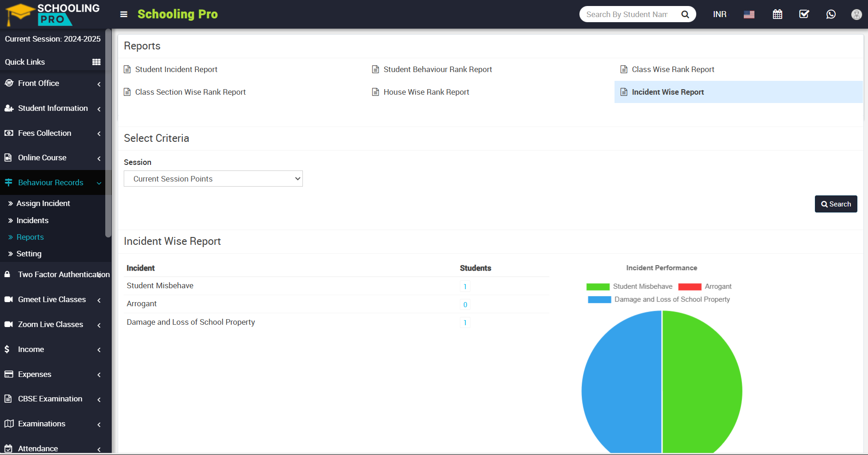Click the INR currency selector

pos(720,14)
